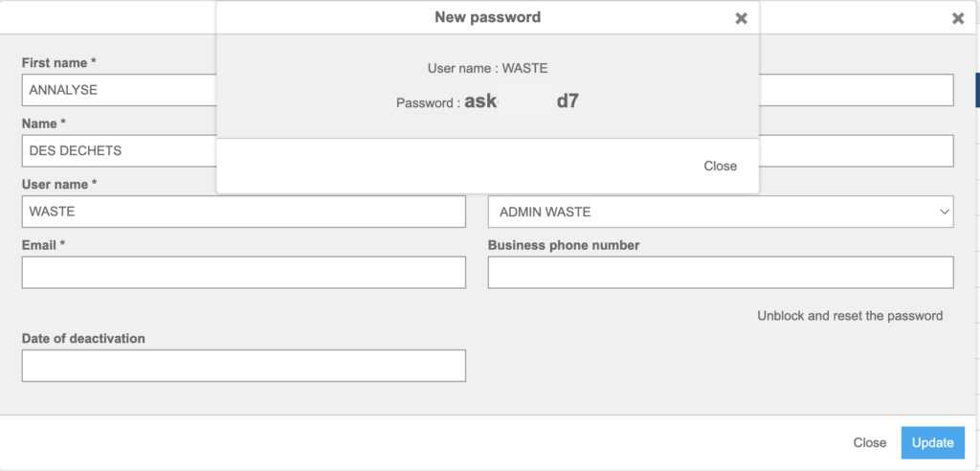
Task: Click the Business phone number label
Action: coord(564,245)
